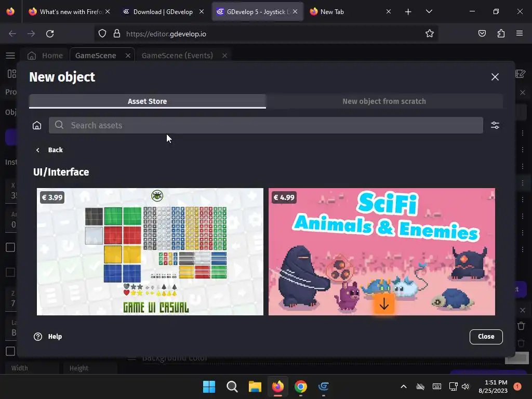This screenshot has height=399, width=532.
Task: Go back with the Back chevron
Action: (x=37, y=150)
